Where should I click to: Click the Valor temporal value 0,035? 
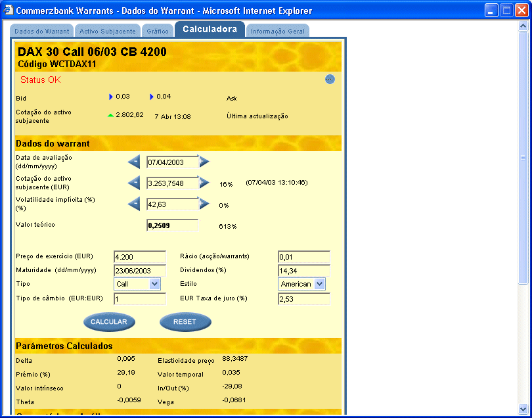(x=231, y=373)
